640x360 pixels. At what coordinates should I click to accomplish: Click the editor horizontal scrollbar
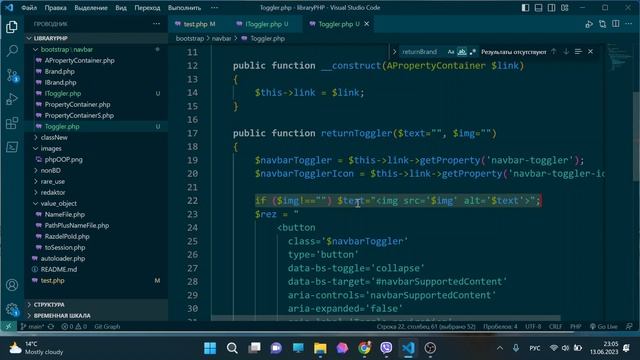(386, 318)
